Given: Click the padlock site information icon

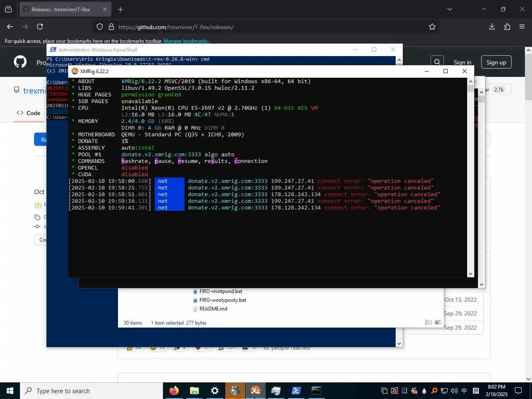Looking at the screenshot, I should (x=111, y=27).
